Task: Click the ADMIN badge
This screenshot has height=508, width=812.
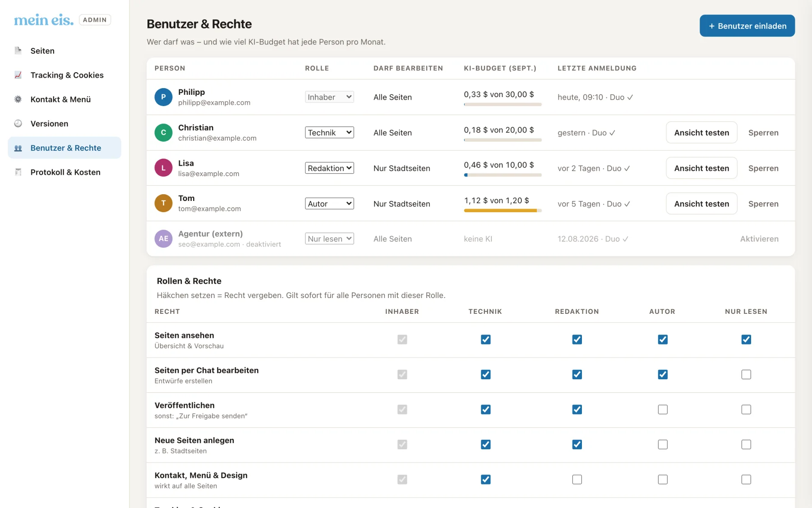Action: click(x=95, y=20)
